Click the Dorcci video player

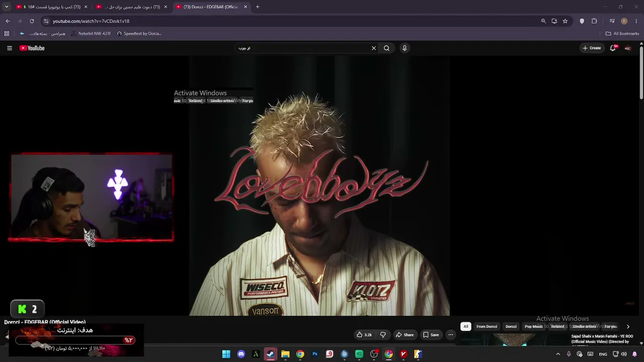(x=319, y=186)
